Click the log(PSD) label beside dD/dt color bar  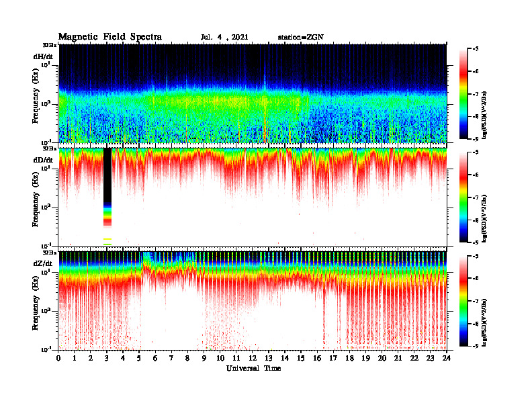coord(484,219)
